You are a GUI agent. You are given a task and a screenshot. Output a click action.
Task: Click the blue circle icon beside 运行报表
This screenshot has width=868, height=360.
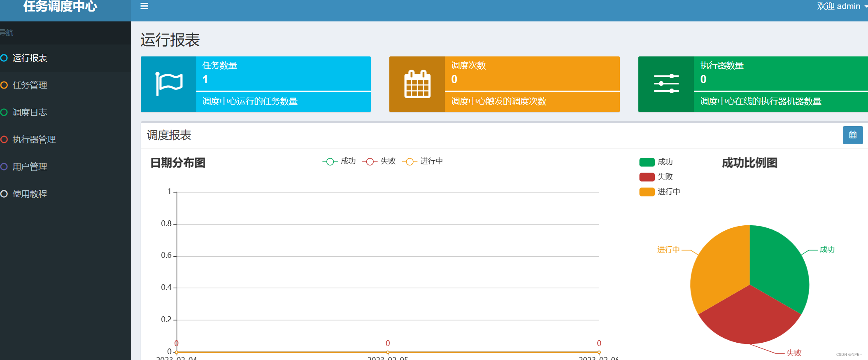pyautogui.click(x=4, y=58)
